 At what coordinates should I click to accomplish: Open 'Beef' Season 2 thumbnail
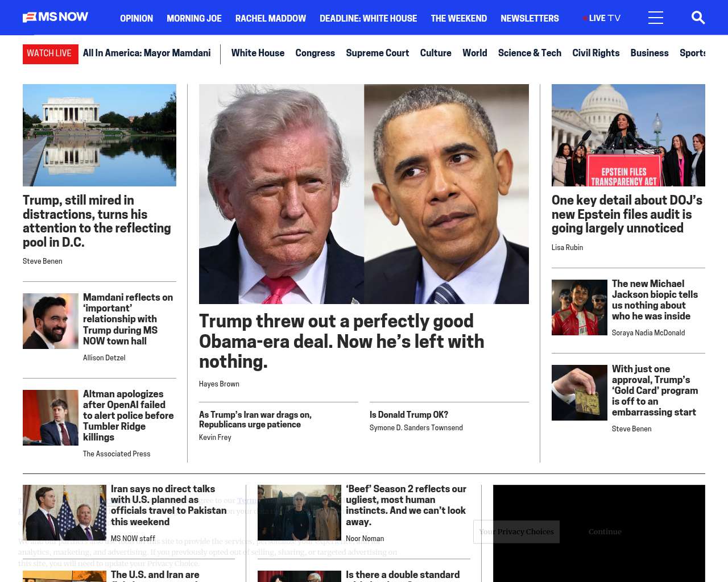coord(299,513)
